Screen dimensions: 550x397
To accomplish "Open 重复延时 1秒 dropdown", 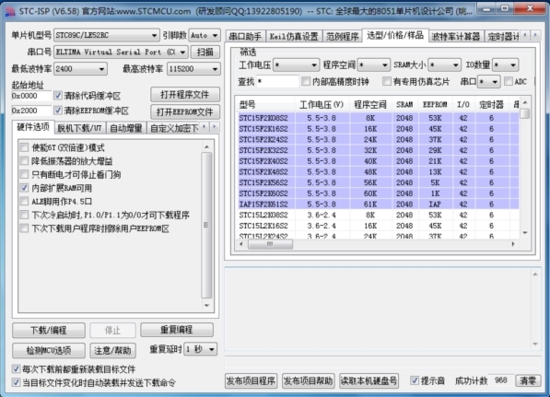I will pos(200,349).
